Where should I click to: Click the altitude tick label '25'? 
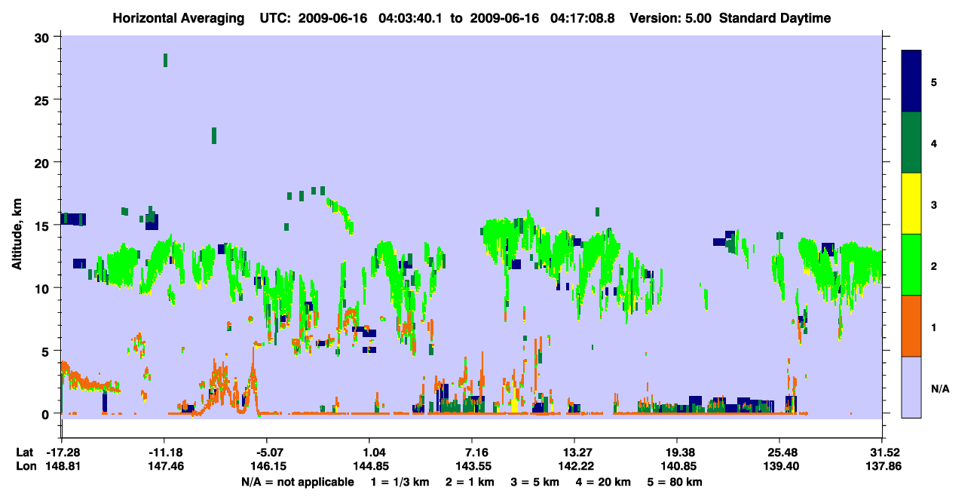coord(44,100)
